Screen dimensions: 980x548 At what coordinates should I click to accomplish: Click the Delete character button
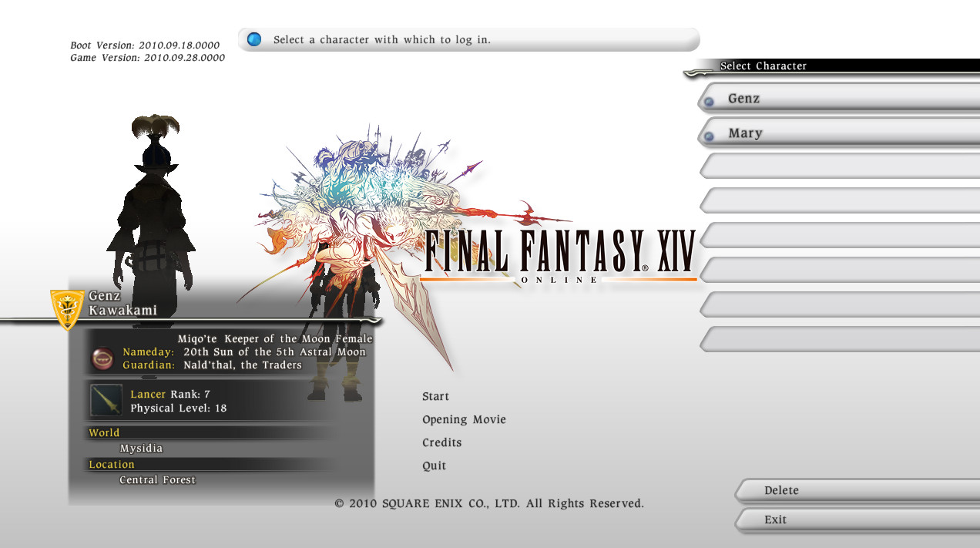pos(857,491)
